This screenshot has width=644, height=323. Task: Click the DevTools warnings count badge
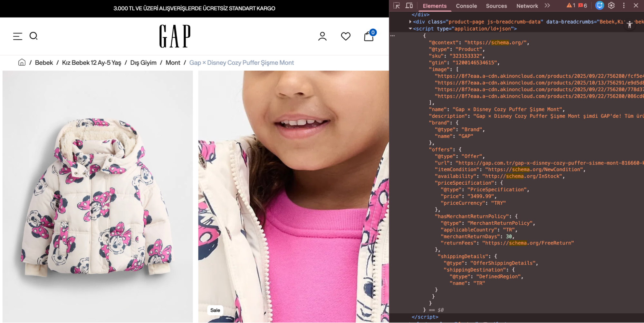(571, 5)
